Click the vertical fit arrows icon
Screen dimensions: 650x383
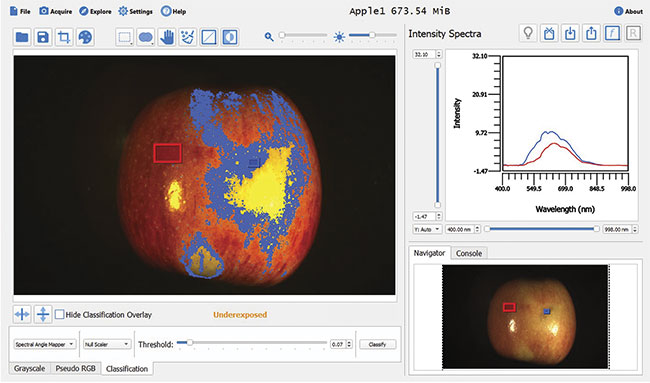(x=43, y=315)
